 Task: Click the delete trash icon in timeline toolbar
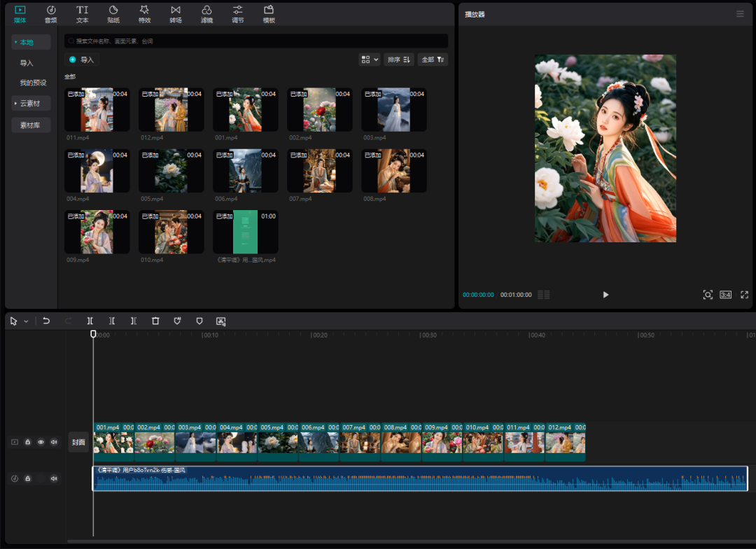click(x=155, y=321)
